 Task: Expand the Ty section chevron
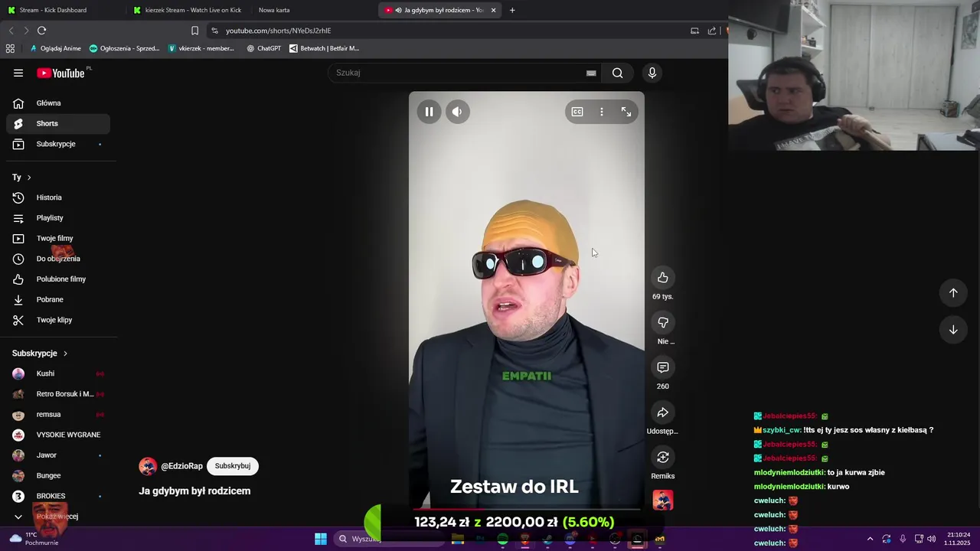(29, 178)
